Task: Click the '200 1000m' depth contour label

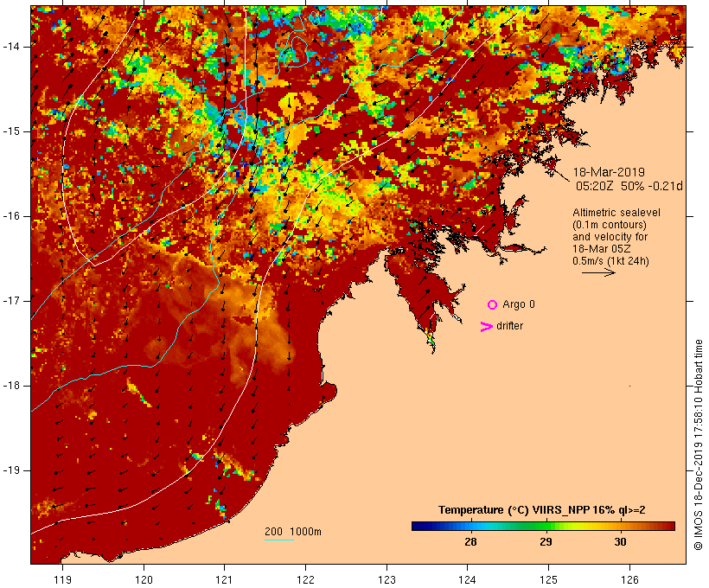Action: (x=293, y=532)
